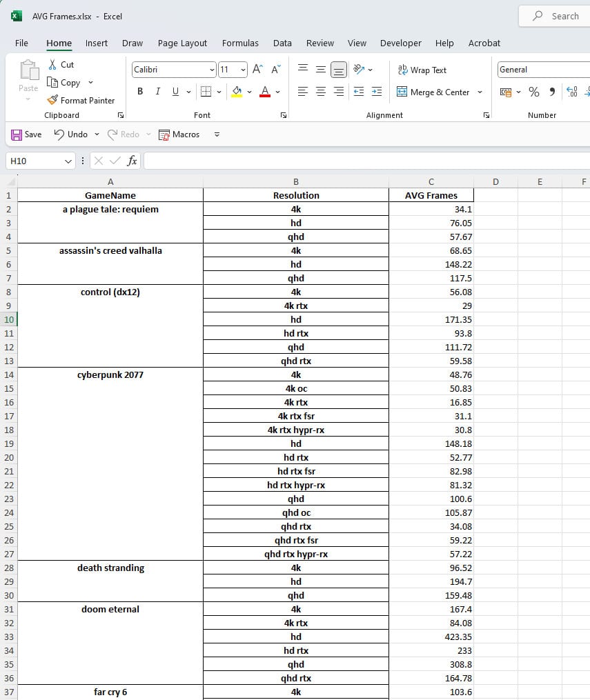
Task: Expand the Borders dropdown arrow
Action: coord(219,92)
